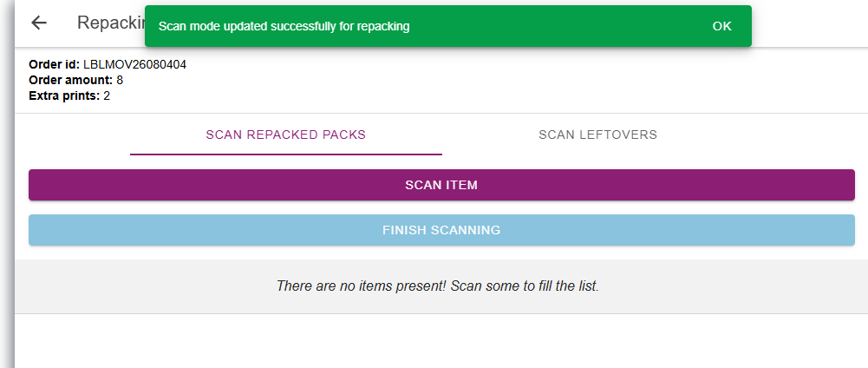Click the bold 'Order amount:' label
Image resolution: width=868 pixels, height=368 pixels.
tap(71, 81)
